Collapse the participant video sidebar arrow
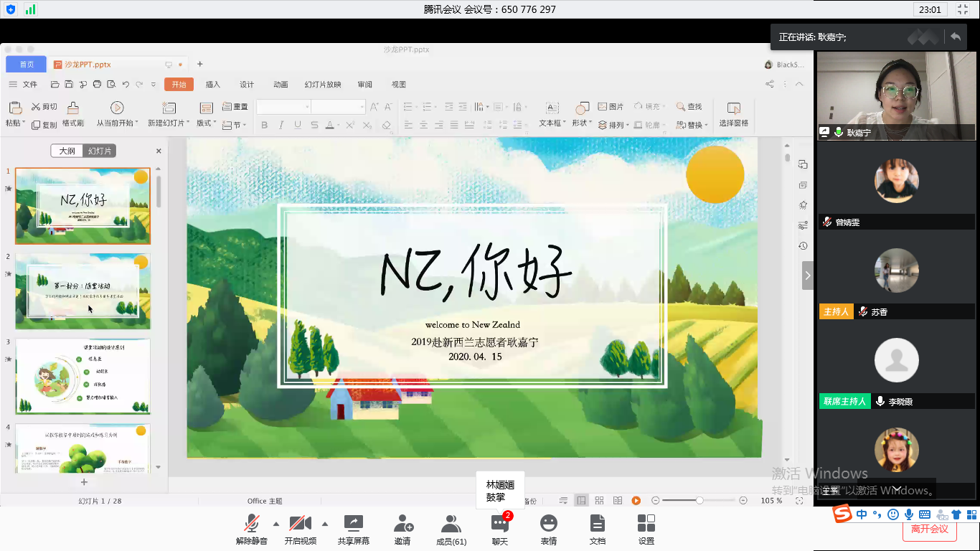The width and height of the screenshot is (980, 551). click(x=808, y=275)
